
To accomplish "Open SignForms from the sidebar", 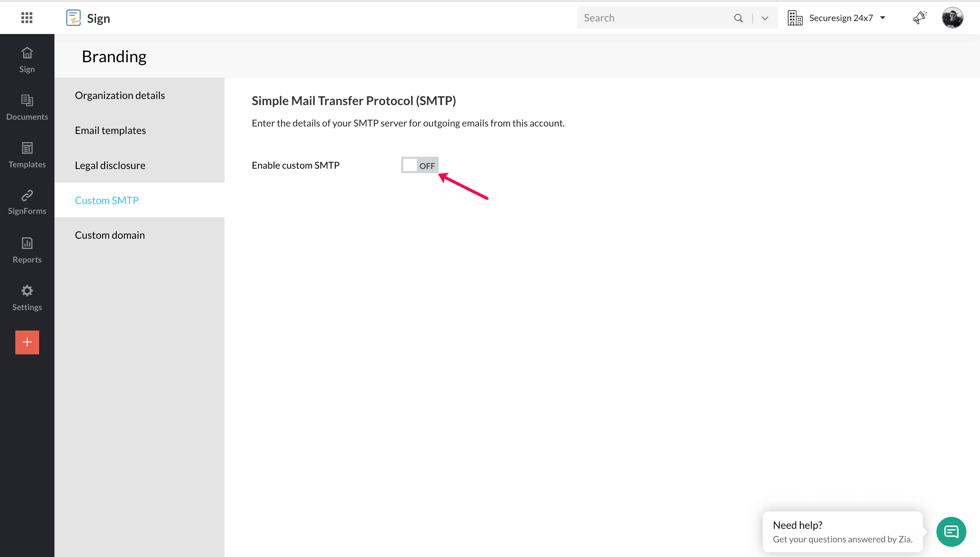I will point(27,202).
